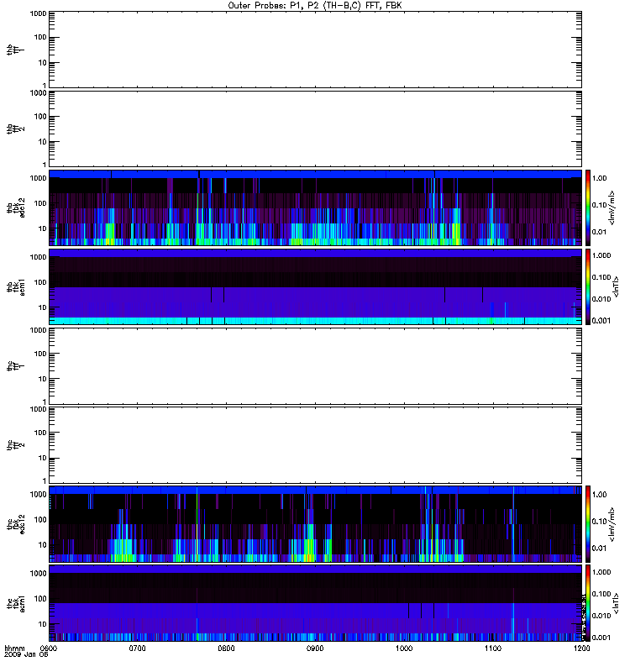The height and width of the screenshot is (672, 630).
Task: Click the empty thb fff 1 plot panel
Action: coord(315,50)
